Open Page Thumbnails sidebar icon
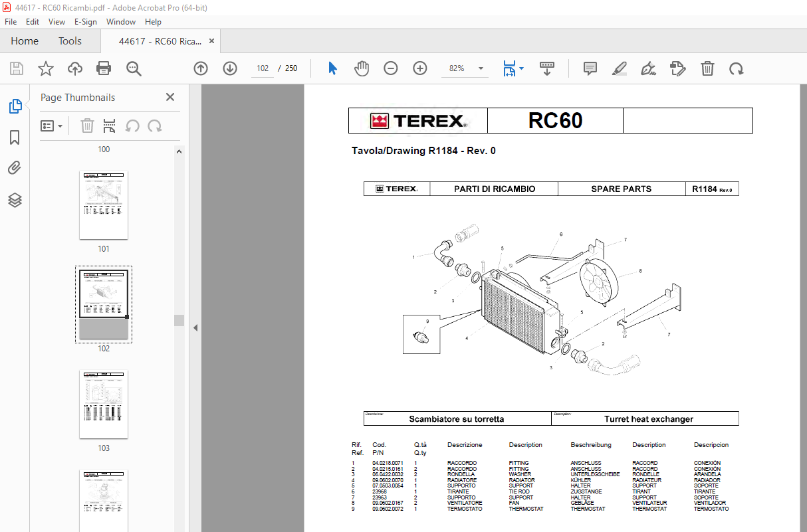This screenshot has height=532, width=807. click(x=15, y=106)
